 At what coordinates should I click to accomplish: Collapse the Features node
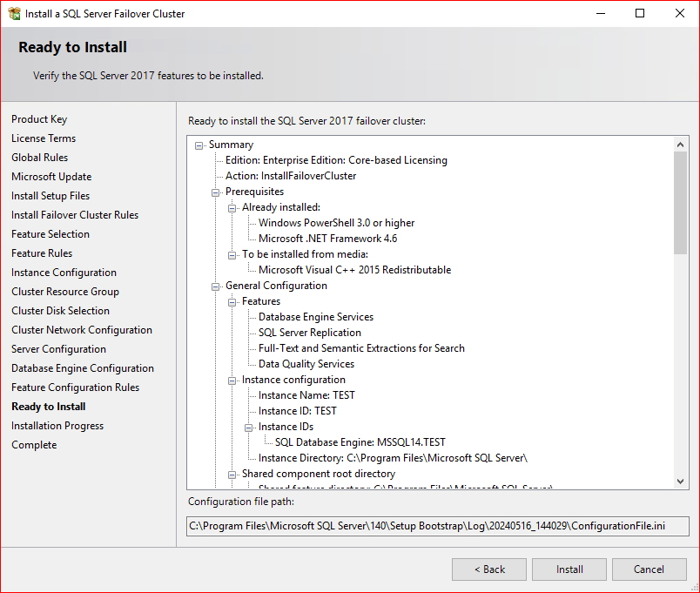[232, 302]
